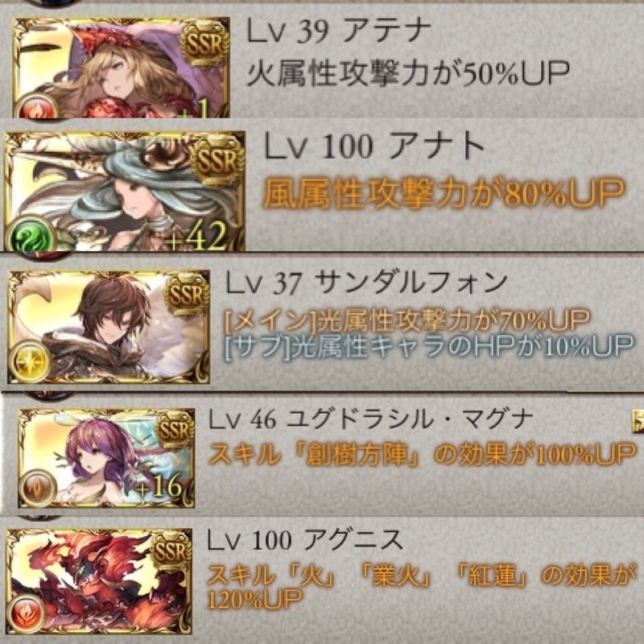Select the Agnis summon portrait

click(99, 582)
